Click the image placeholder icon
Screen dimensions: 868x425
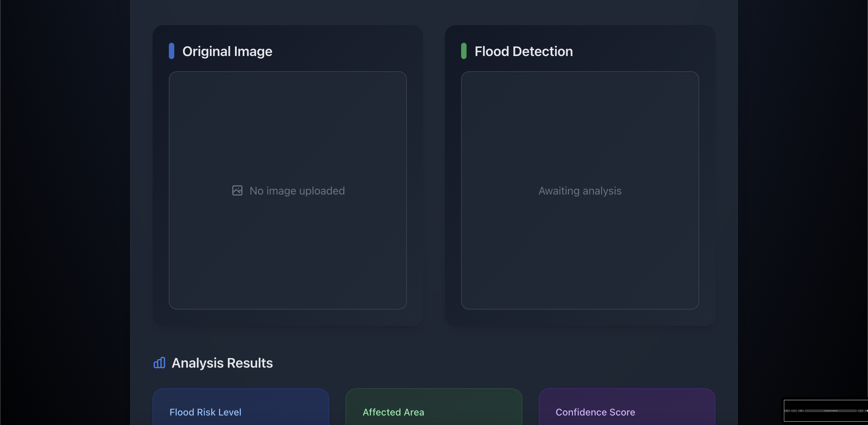(x=237, y=190)
